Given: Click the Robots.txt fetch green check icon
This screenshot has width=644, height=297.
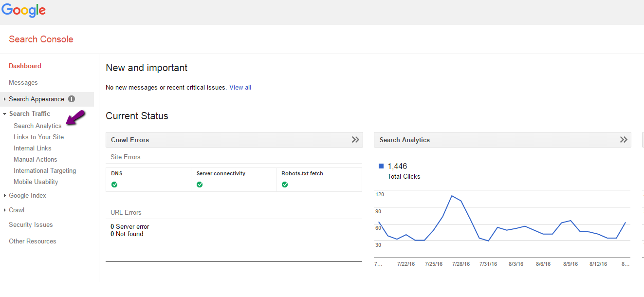Looking at the screenshot, I should [x=285, y=185].
